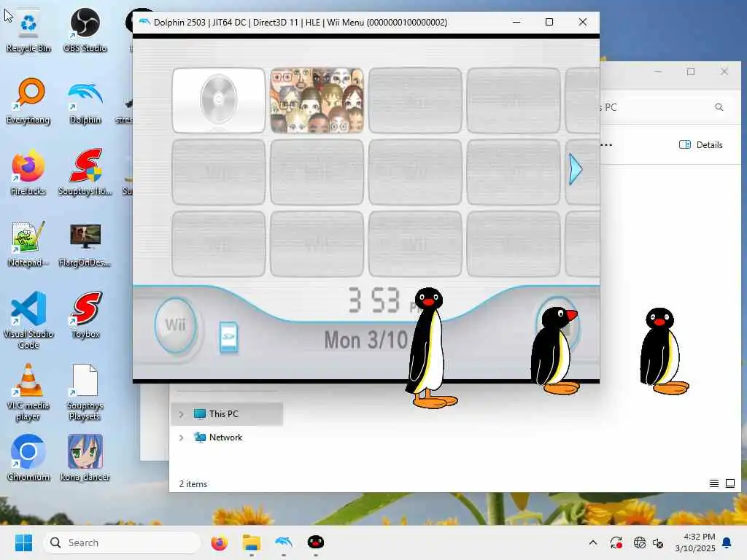The width and height of the screenshot is (747, 560).
Task: Switch to Dolphin on the taskbar
Action: point(284,542)
